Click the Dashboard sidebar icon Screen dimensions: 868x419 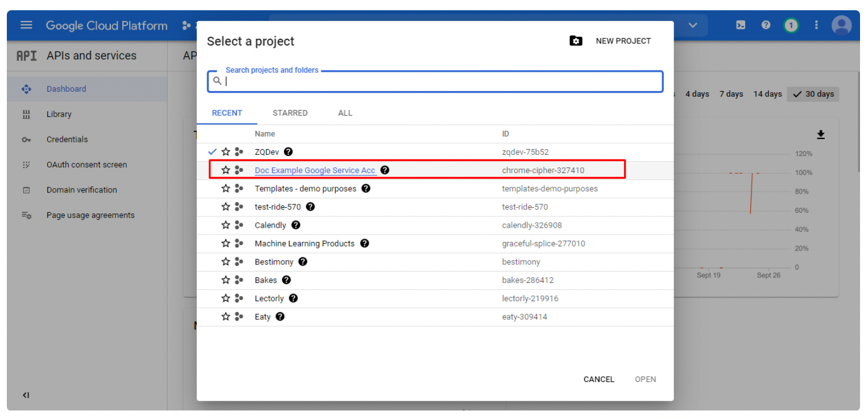point(26,89)
